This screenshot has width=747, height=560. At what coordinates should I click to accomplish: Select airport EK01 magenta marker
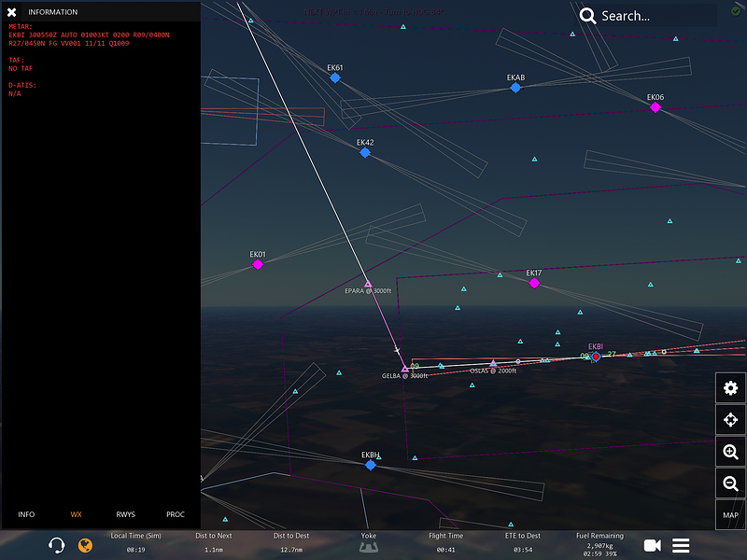click(x=258, y=264)
